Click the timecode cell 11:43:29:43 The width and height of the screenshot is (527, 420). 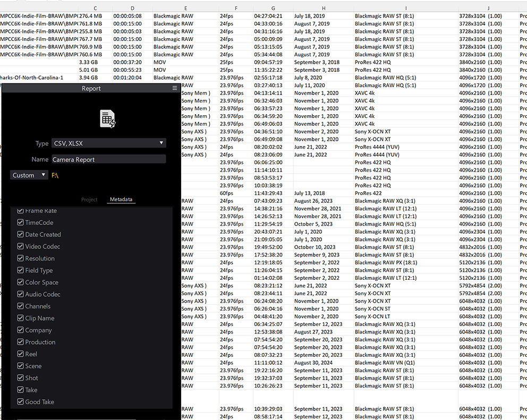pos(273,193)
